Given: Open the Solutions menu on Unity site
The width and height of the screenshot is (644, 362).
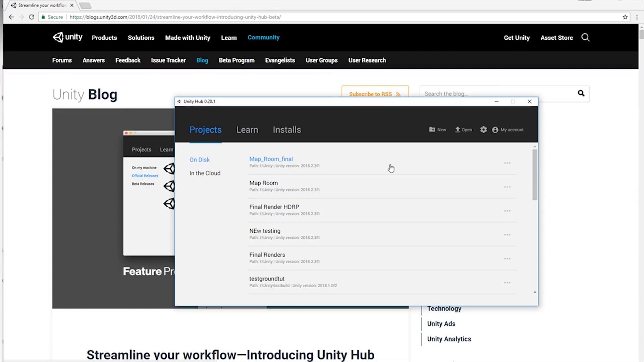Looking at the screenshot, I should click(x=141, y=38).
